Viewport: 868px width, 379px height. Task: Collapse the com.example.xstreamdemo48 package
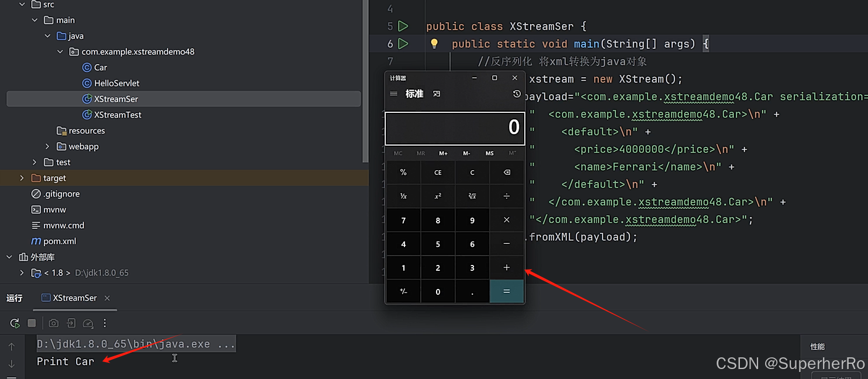point(61,51)
